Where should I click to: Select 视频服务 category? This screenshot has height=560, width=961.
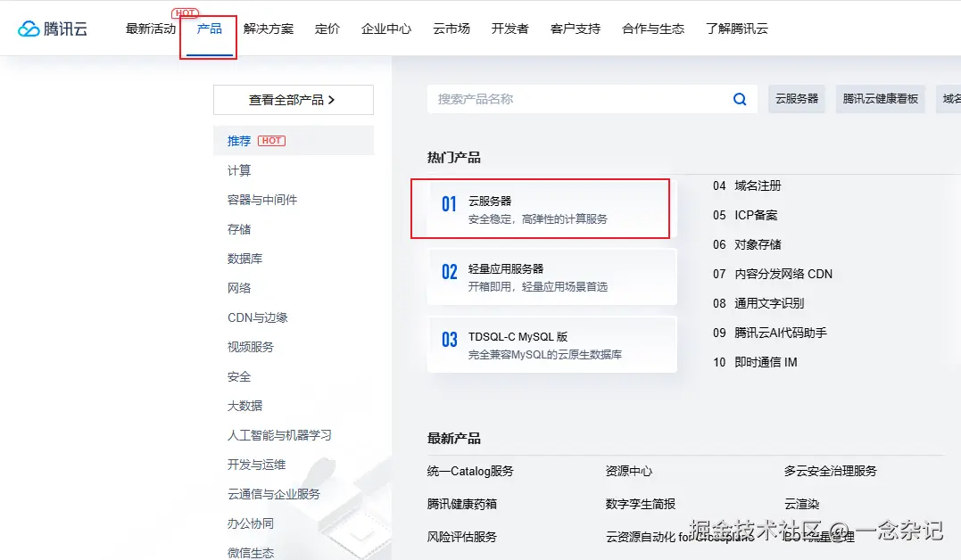(251, 347)
